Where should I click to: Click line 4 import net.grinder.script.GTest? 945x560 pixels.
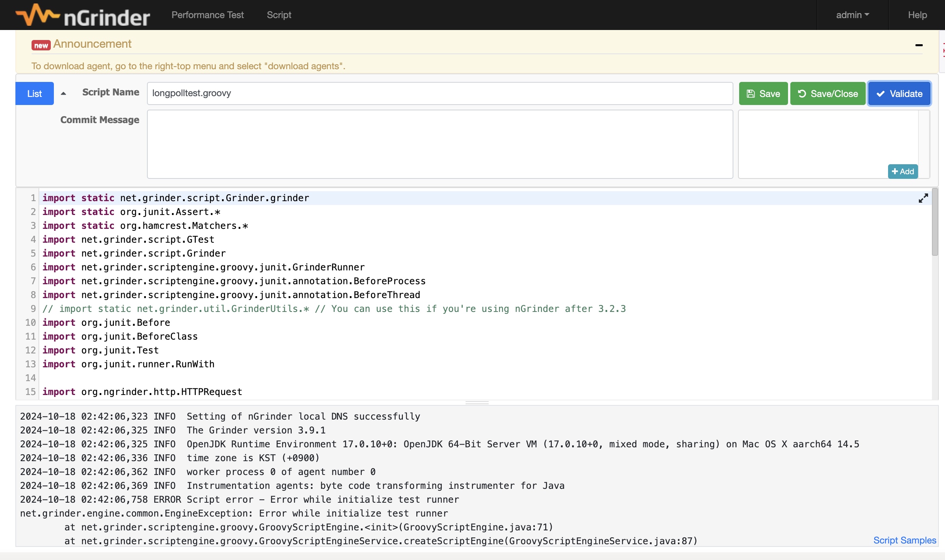128,240
